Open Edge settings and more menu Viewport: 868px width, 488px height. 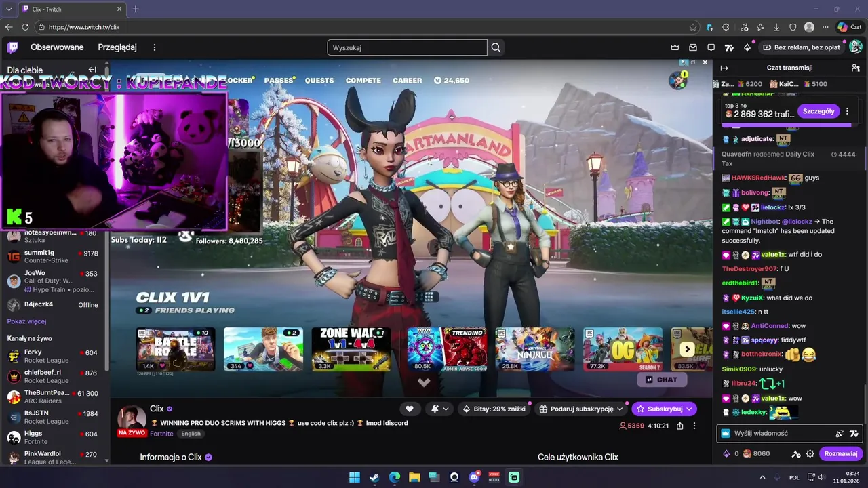(x=825, y=27)
